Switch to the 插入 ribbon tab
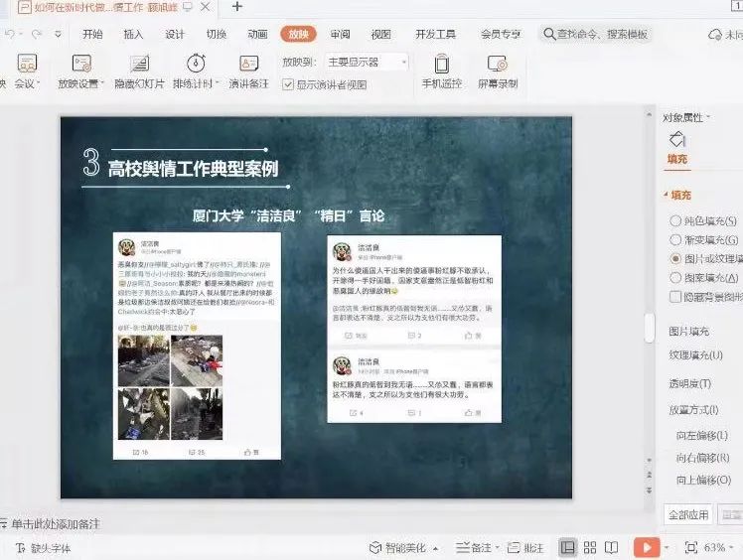This screenshot has width=743, height=560. [x=133, y=34]
